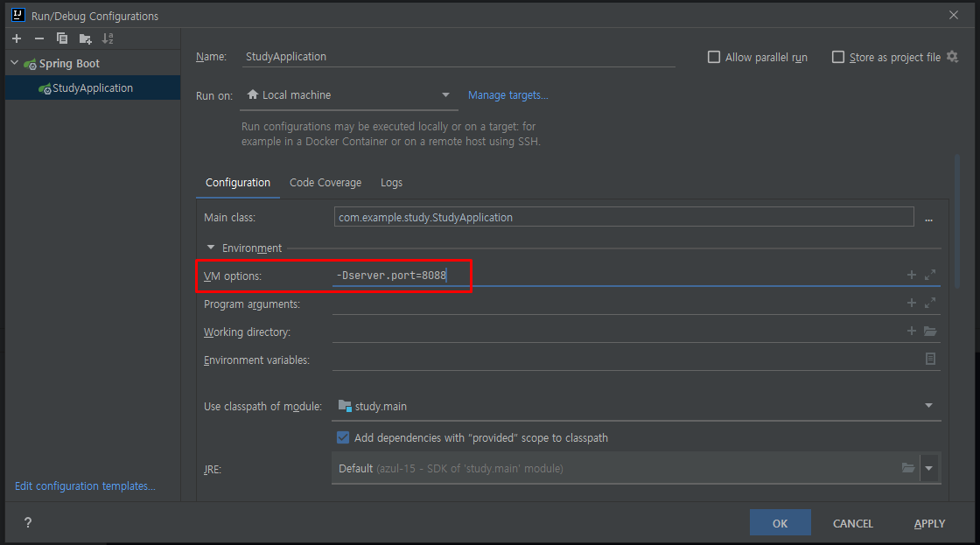Collapse the Environment section
980x545 pixels.
tap(211, 248)
